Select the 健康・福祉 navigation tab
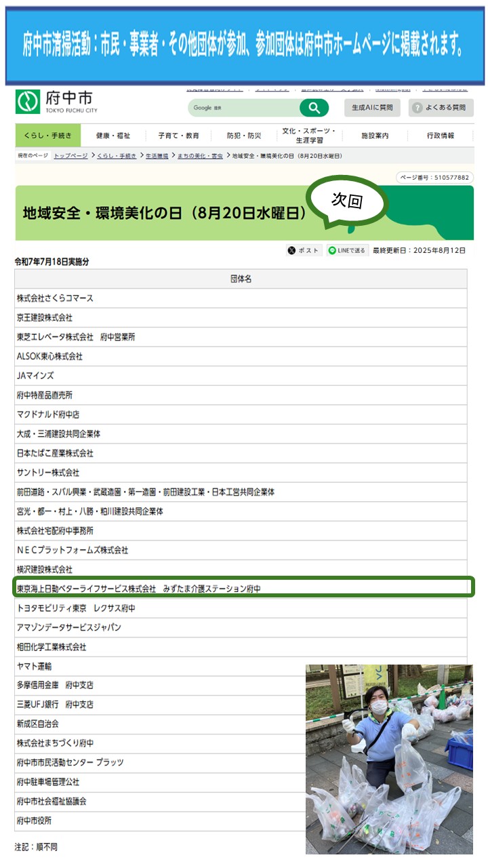The image size is (488, 868). (113, 135)
